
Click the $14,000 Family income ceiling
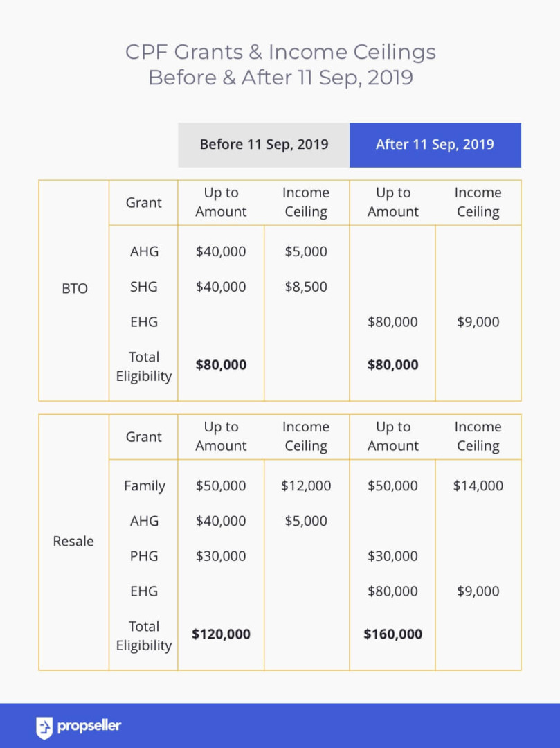(478, 486)
